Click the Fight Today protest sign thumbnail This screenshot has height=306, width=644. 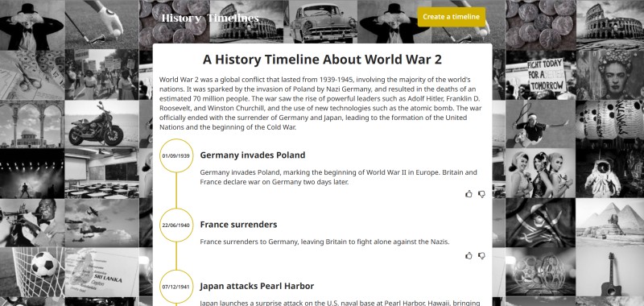540,75
